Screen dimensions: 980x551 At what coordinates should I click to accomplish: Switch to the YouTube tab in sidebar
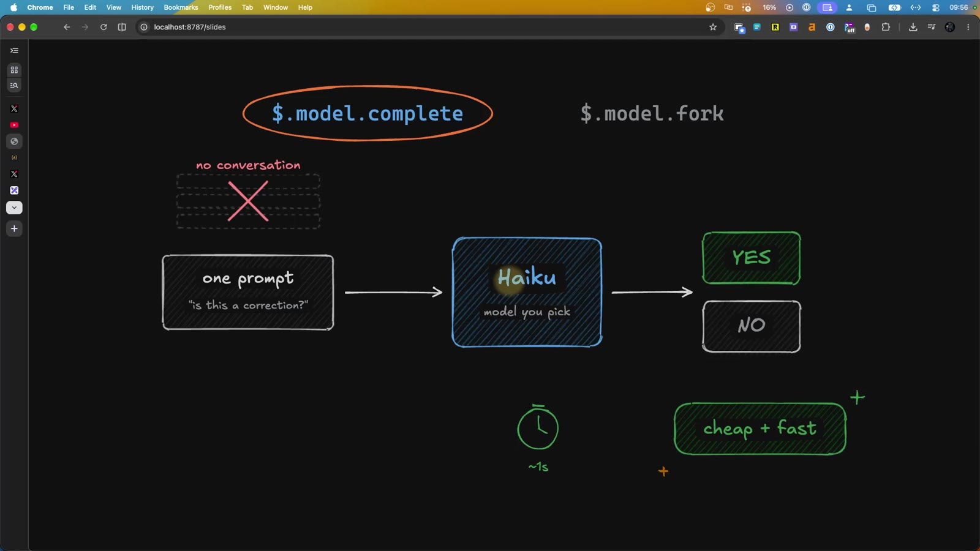click(14, 125)
